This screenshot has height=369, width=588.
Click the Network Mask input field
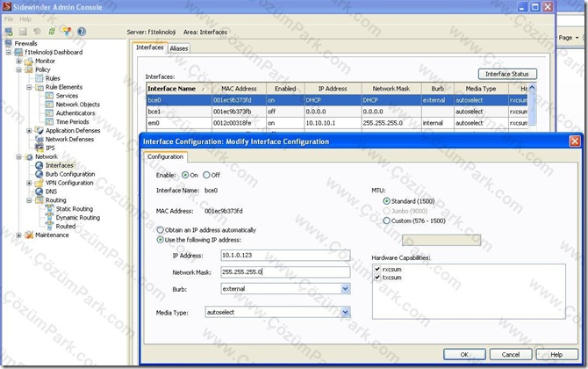[x=285, y=272]
